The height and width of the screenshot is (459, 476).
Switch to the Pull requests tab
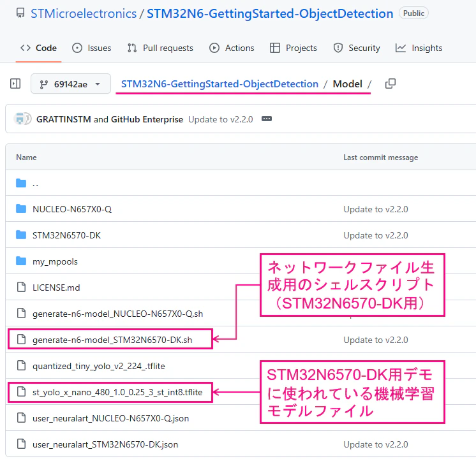(x=160, y=48)
